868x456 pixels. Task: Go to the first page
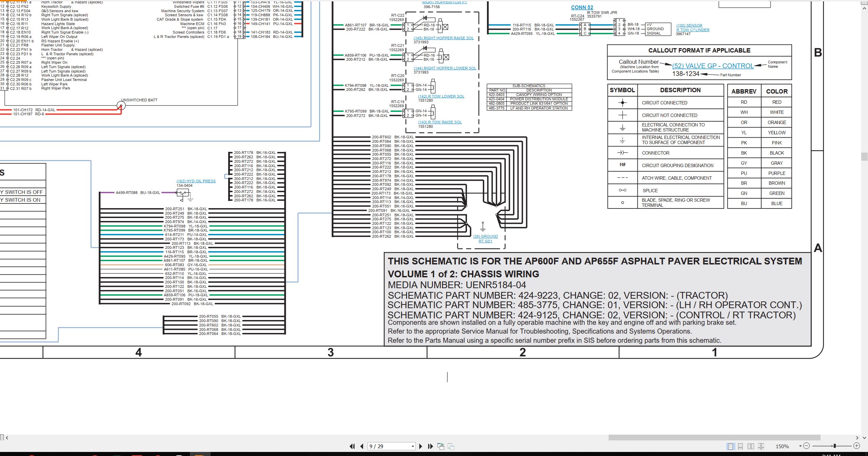352,447
